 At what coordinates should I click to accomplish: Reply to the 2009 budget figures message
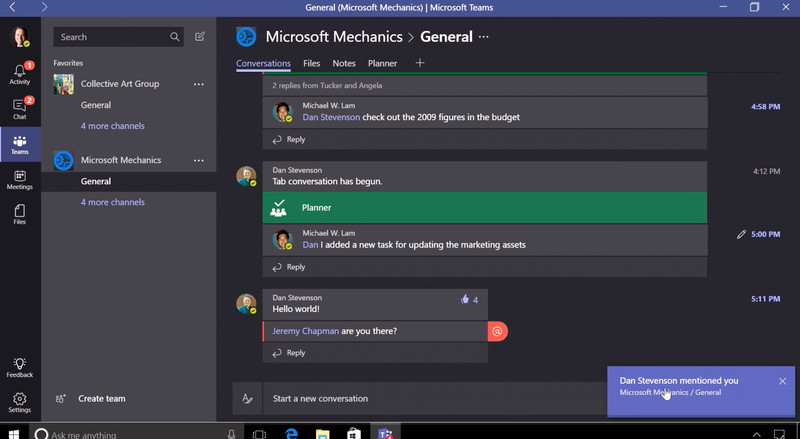click(x=289, y=139)
